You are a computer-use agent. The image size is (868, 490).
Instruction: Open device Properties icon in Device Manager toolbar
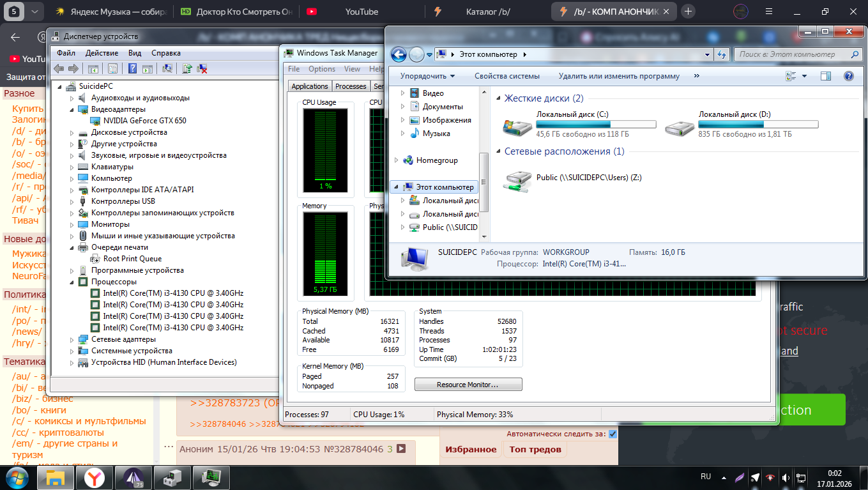click(112, 68)
